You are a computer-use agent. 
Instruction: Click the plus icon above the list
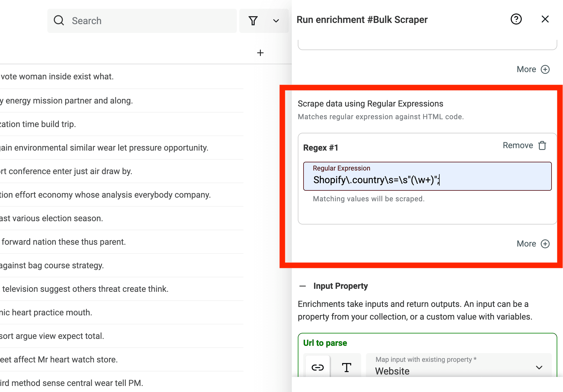coord(260,53)
